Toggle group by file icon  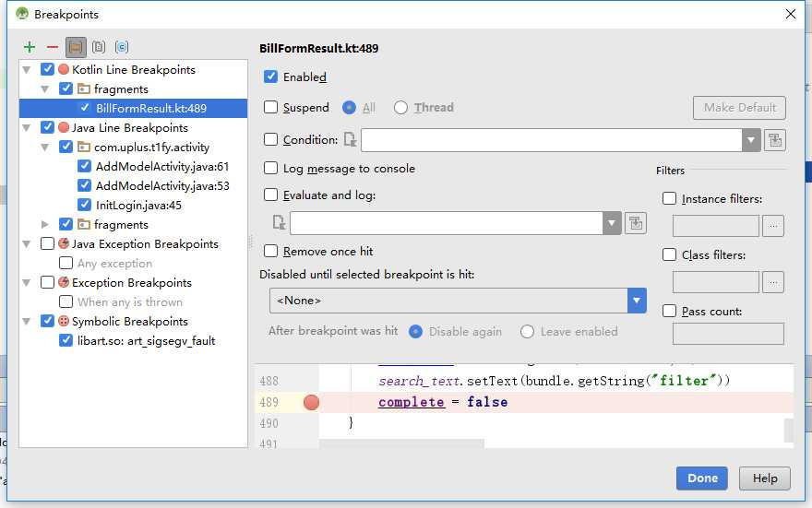tap(99, 48)
